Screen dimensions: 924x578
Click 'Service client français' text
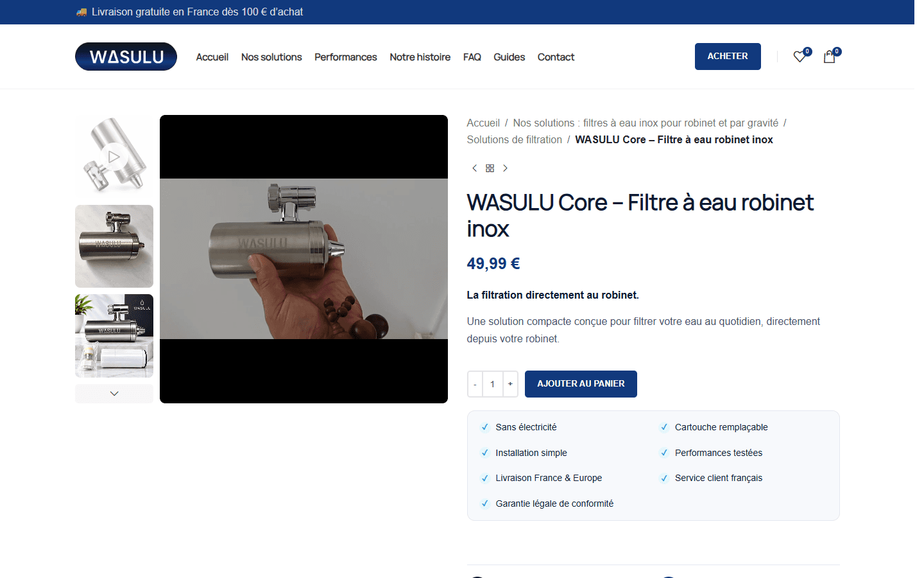coord(719,478)
